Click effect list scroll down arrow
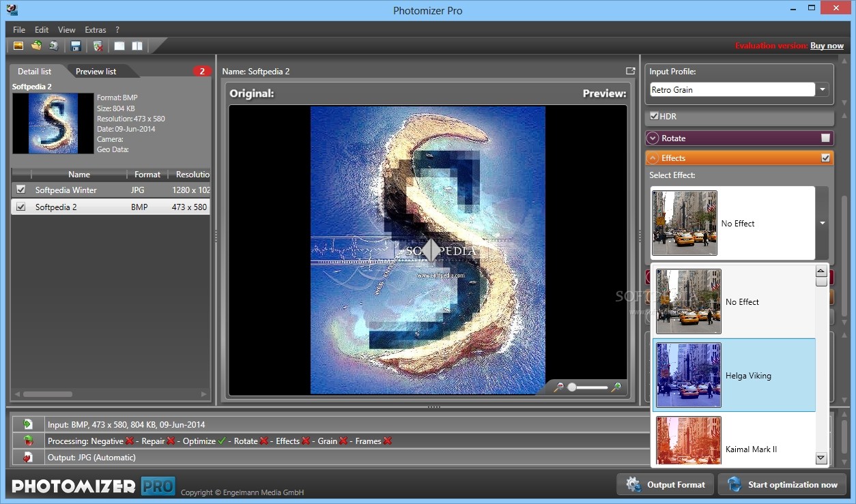 (x=821, y=458)
